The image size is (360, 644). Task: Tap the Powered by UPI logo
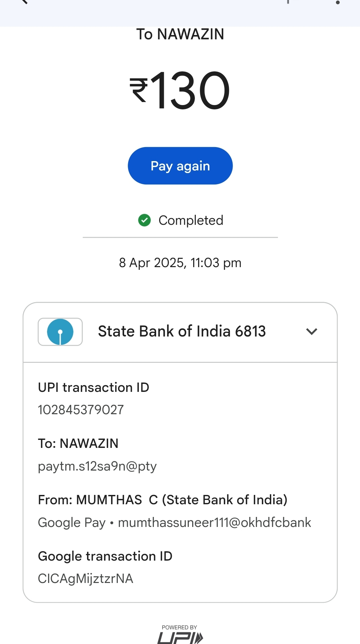tap(180, 635)
